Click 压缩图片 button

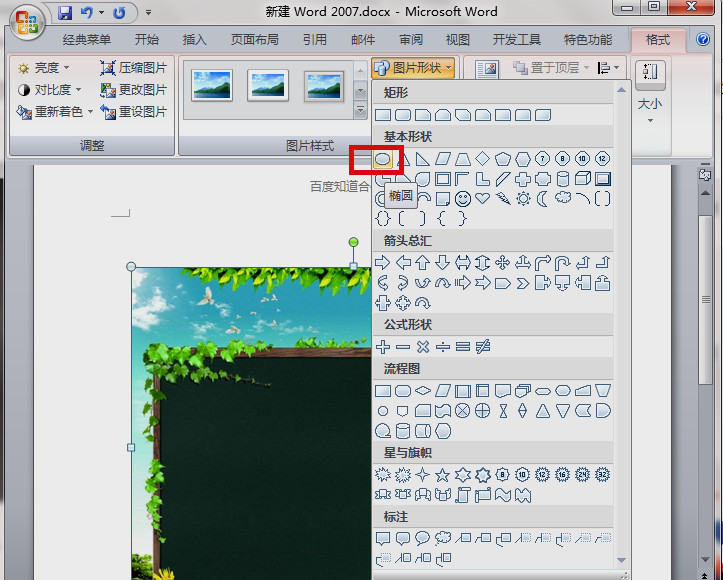(x=133, y=68)
